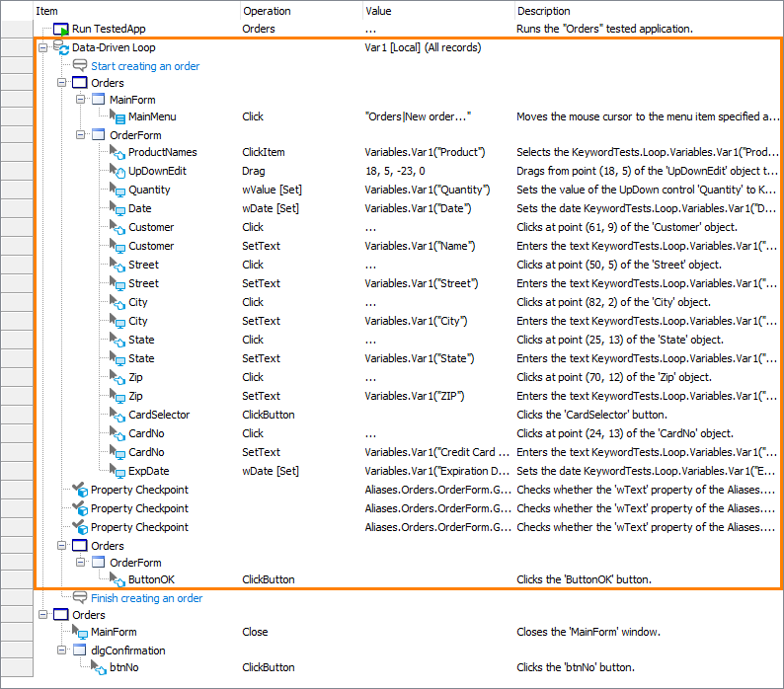Select the ButtonOK tree item
The image size is (784, 689).
pyautogui.click(x=151, y=579)
